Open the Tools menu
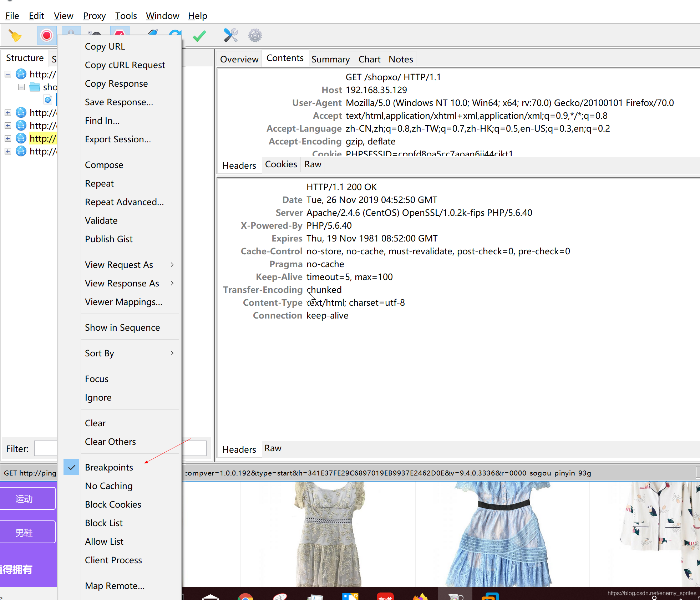Screen dimensions: 700x600 pyautogui.click(x=126, y=16)
